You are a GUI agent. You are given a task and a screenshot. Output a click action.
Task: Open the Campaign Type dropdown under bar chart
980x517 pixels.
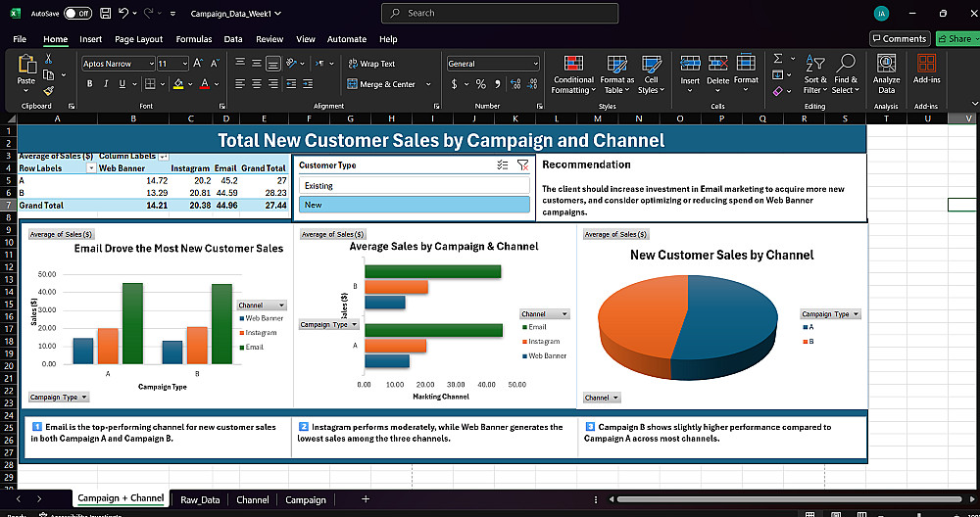click(59, 397)
